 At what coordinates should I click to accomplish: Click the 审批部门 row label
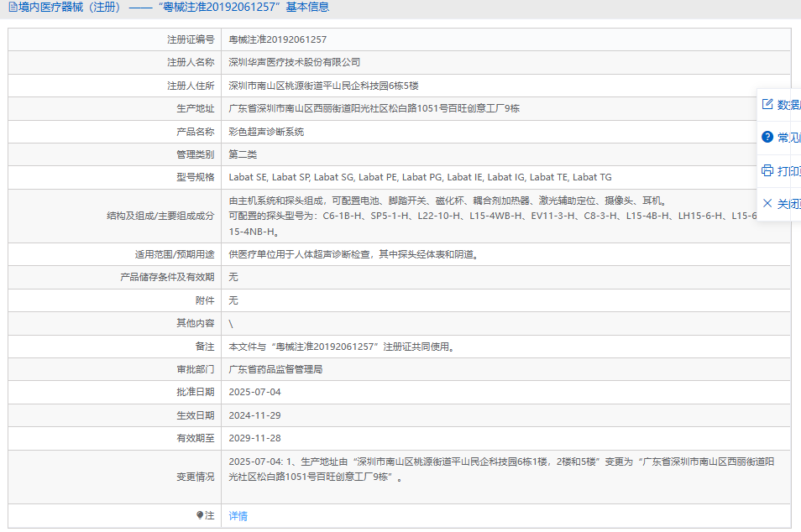[x=196, y=369]
